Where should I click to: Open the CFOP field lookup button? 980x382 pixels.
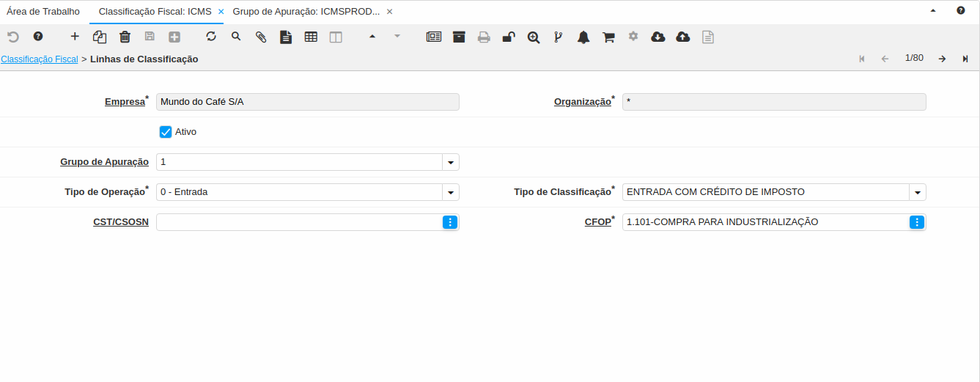pos(917,222)
